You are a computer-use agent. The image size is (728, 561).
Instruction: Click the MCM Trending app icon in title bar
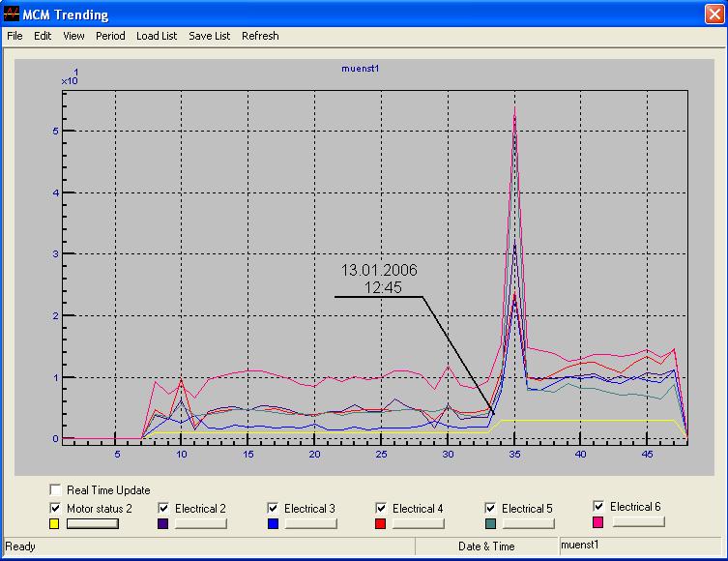coord(12,15)
